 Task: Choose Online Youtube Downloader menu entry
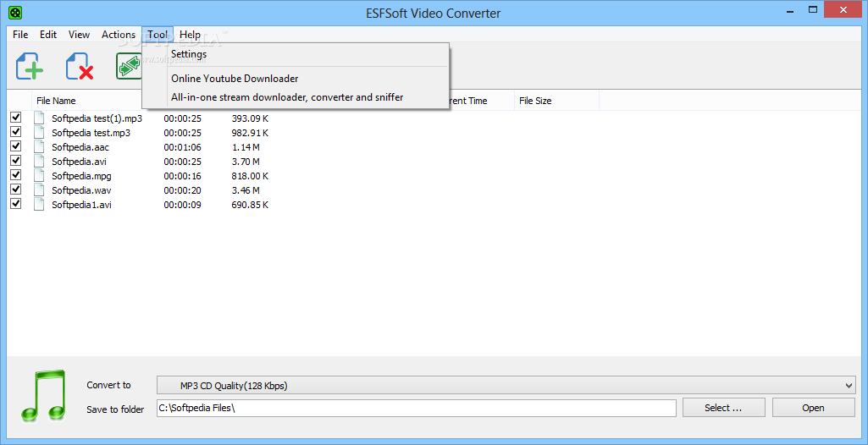pos(295,79)
